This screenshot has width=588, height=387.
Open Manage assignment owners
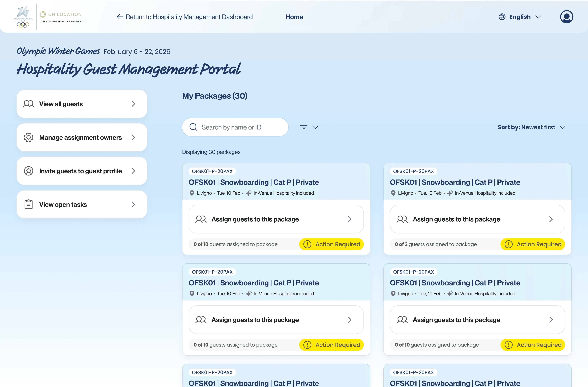click(82, 137)
